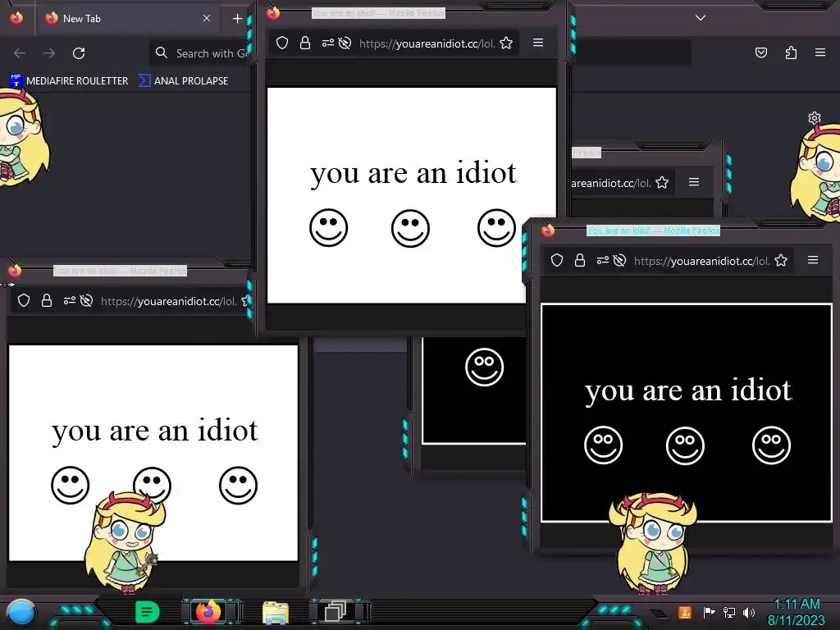Open the Extensions puzzle icon

pos(791,52)
